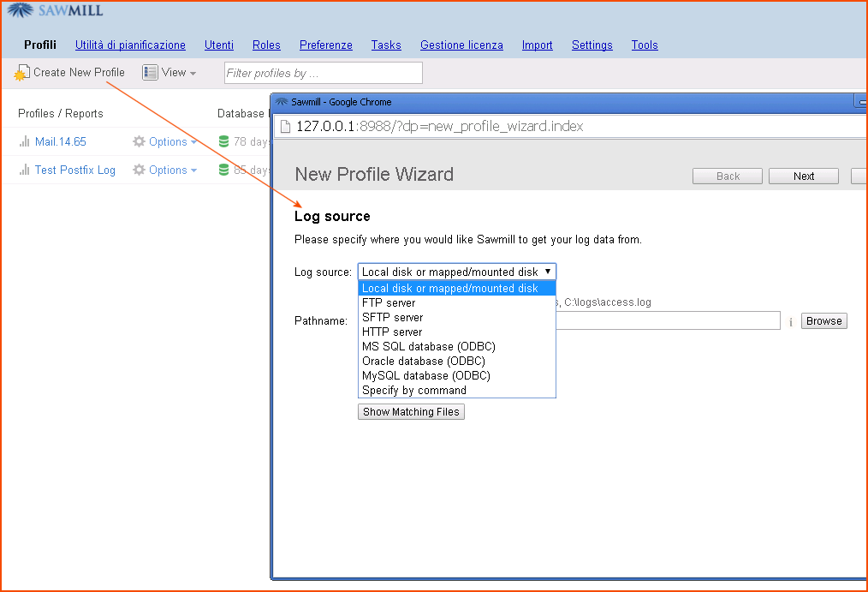Open the Test Postfix Log profile

click(74, 170)
